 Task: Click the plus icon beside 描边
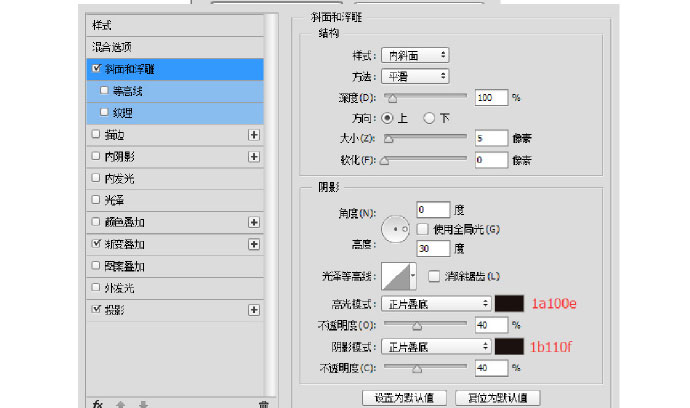253,135
